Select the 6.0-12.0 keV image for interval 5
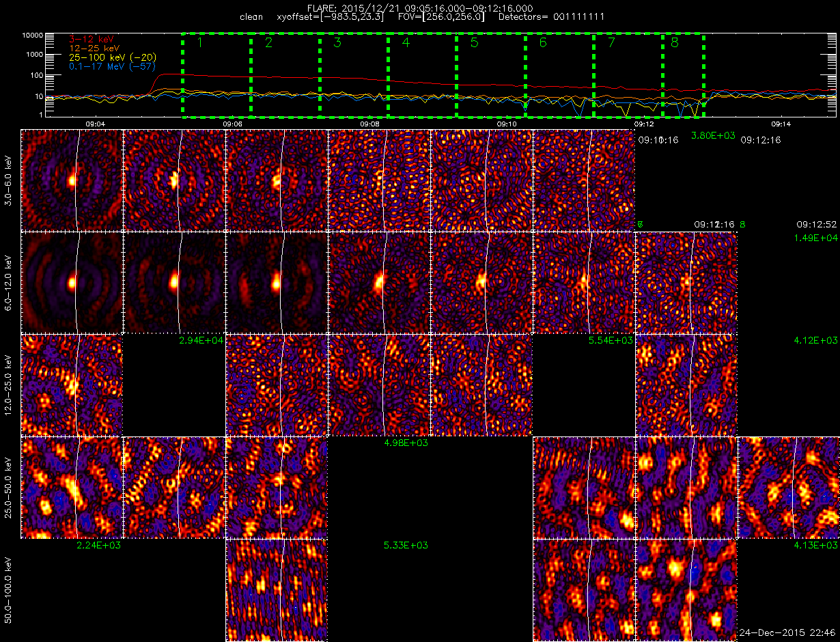Viewport: 840px width, 642px height. coord(481,282)
